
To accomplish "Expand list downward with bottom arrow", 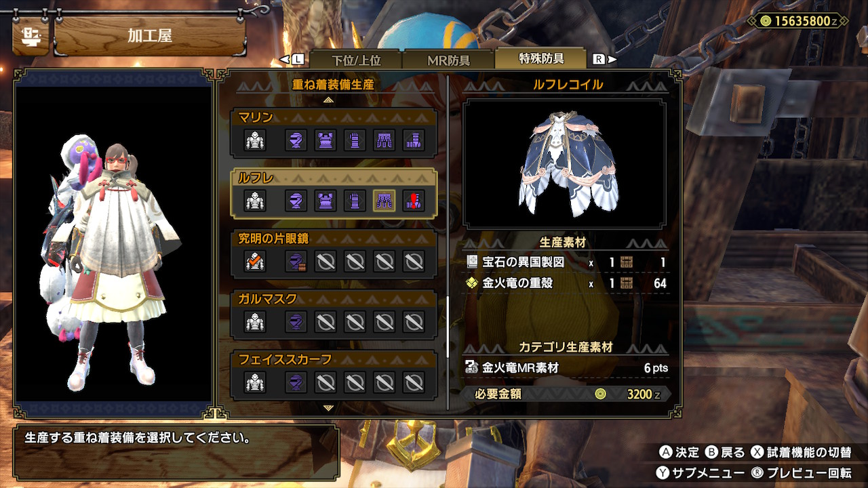I will (x=328, y=408).
